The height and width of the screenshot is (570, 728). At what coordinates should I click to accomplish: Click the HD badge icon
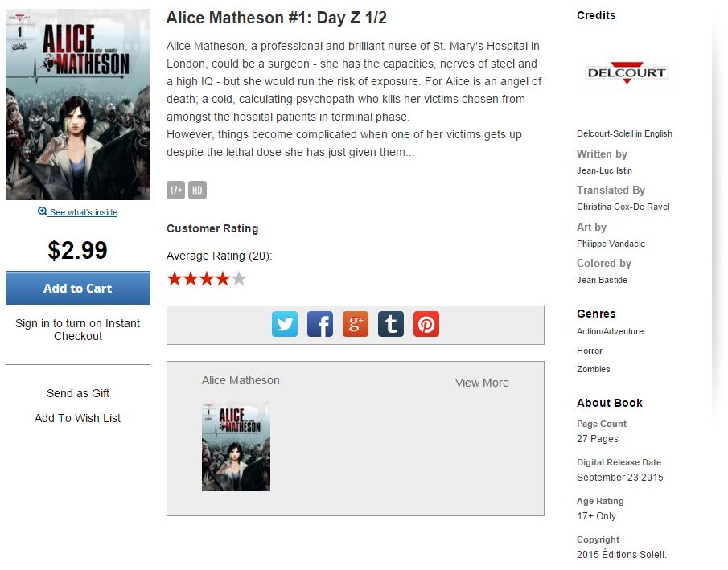pyautogui.click(x=197, y=190)
